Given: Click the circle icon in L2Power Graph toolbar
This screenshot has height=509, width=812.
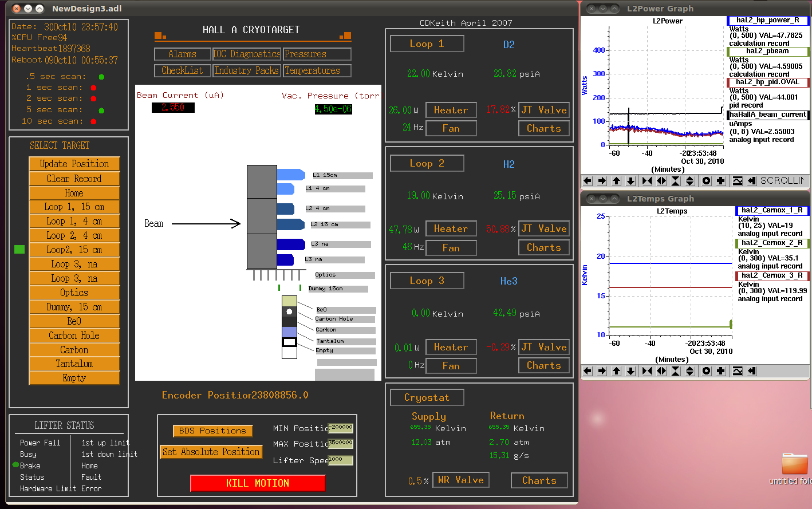Looking at the screenshot, I should 707,181.
